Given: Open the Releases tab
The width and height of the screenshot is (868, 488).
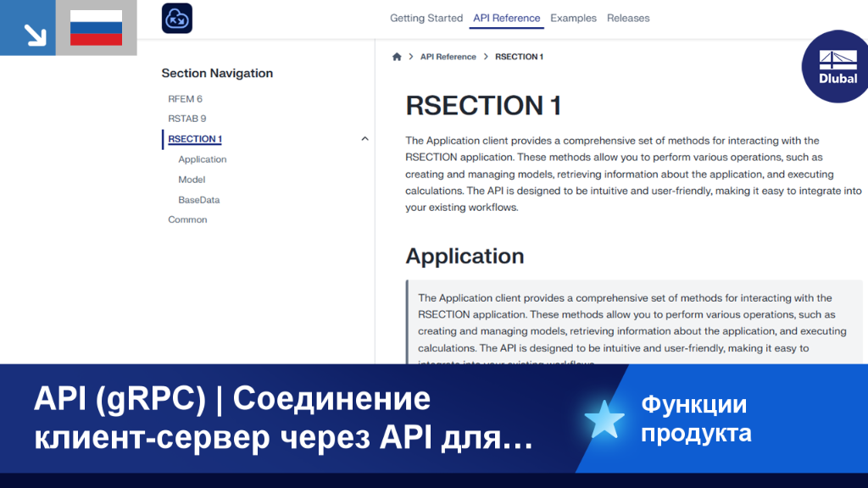Looking at the screenshot, I should click(x=628, y=19).
